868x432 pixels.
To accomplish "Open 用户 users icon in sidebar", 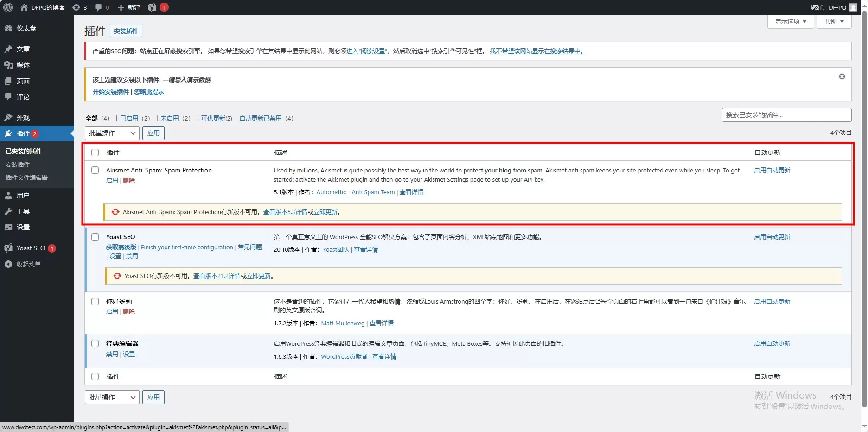I will (x=8, y=196).
